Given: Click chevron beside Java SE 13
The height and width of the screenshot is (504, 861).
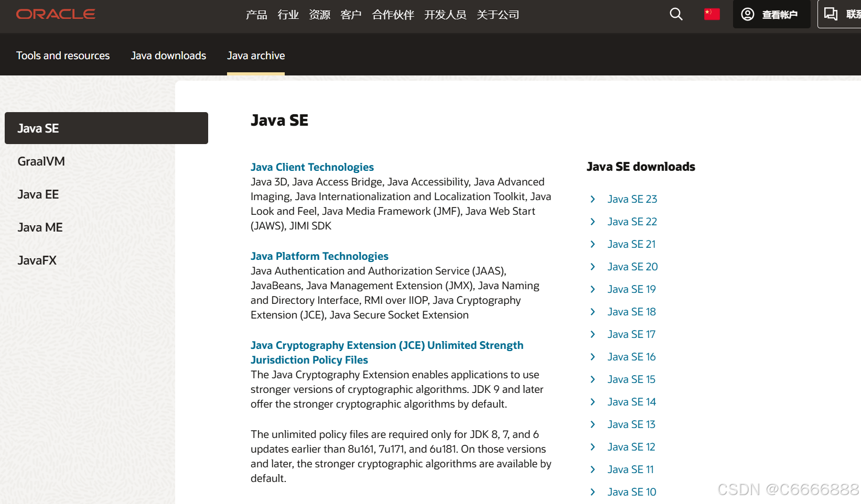Looking at the screenshot, I should click(593, 424).
